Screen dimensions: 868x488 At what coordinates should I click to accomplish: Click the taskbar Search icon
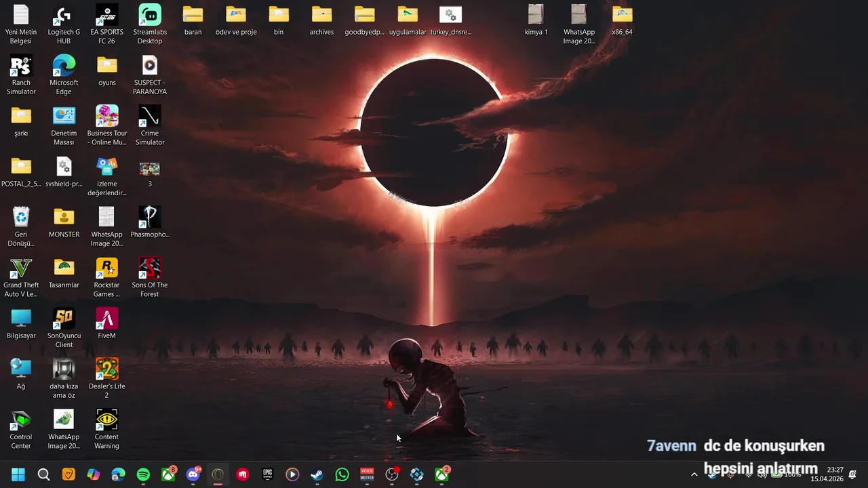click(43, 474)
